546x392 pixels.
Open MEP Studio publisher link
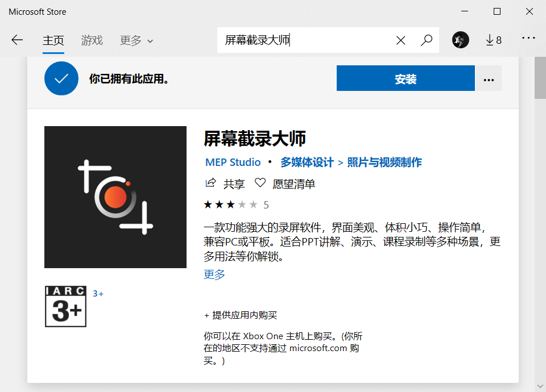[233, 162]
